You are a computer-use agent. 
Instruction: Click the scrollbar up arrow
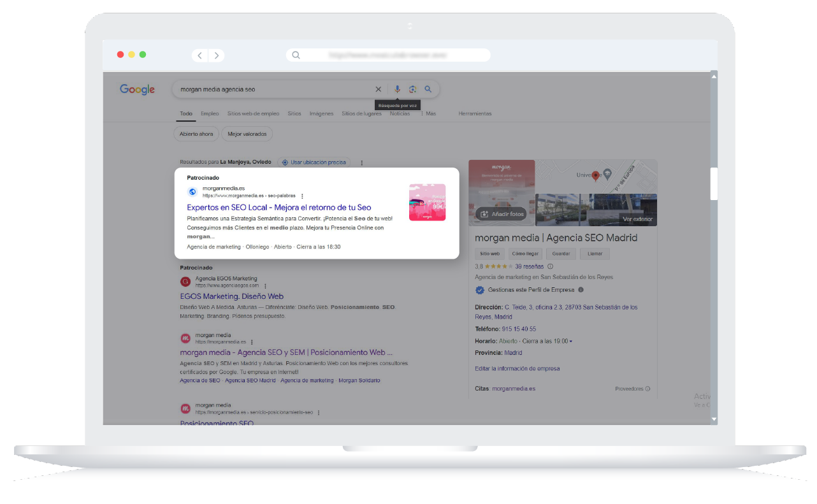click(x=714, y=76)
